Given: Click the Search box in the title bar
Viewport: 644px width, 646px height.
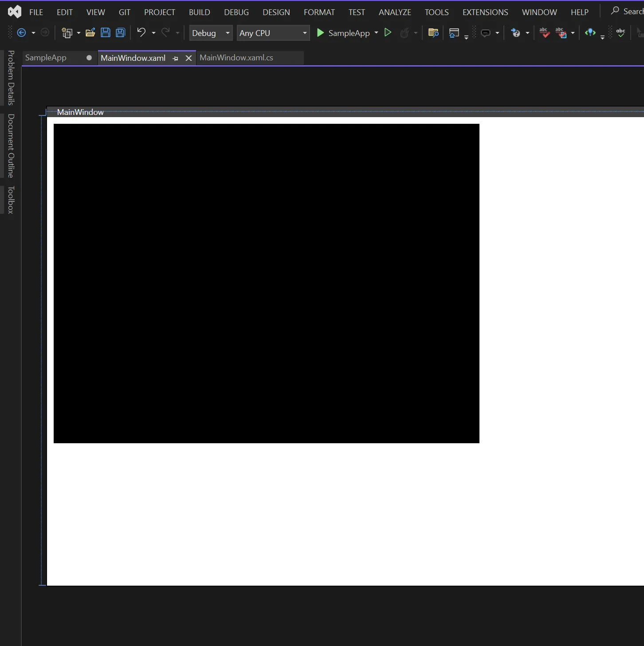Looking at the screenshot, I should point(630,11).
